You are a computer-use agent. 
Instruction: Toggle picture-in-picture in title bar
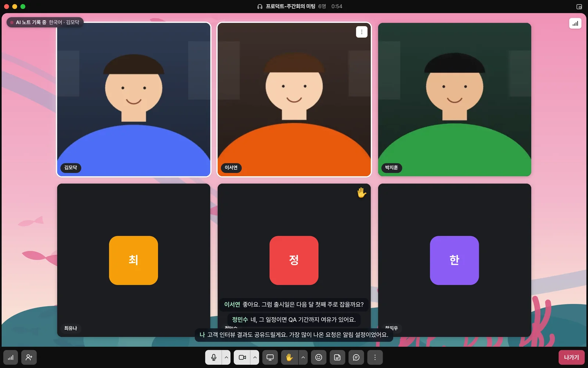[x=579, y=7]
